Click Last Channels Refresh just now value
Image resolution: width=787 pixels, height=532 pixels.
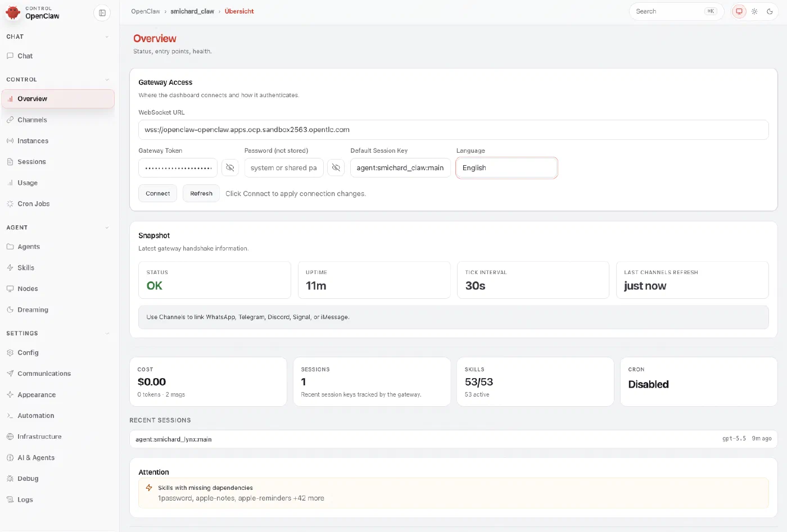645,286
